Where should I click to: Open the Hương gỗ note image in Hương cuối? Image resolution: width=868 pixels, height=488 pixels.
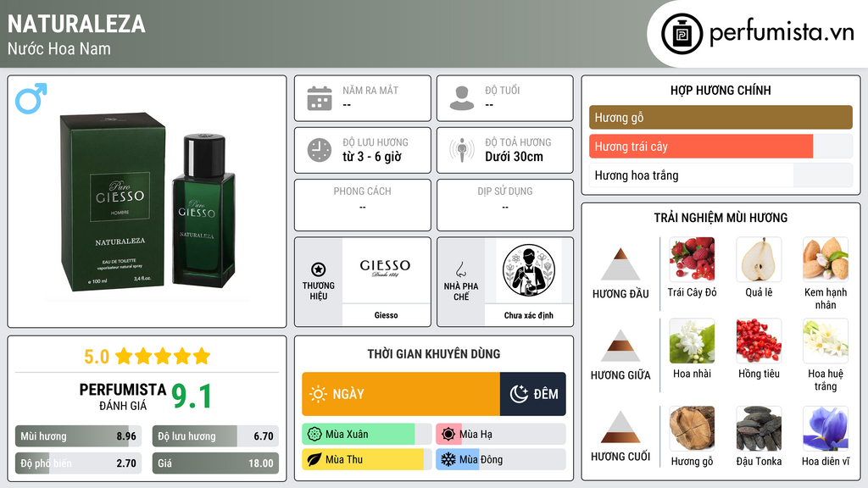click(x=692, y=428)
